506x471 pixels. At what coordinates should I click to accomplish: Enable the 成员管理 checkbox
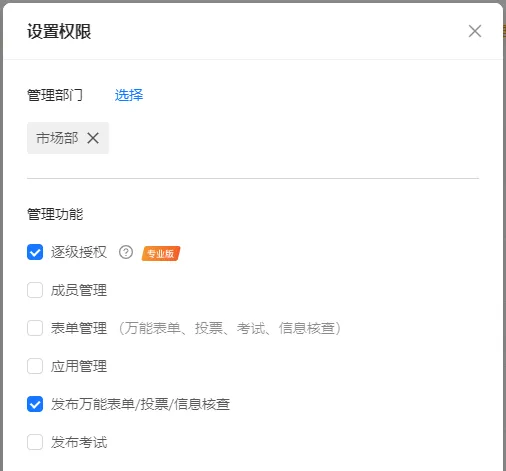tap(35, 290)
